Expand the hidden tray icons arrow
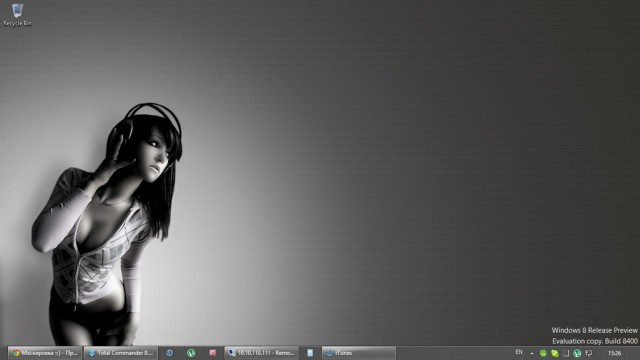Viewport: 640px width, 360px height. tap(532, 353)
